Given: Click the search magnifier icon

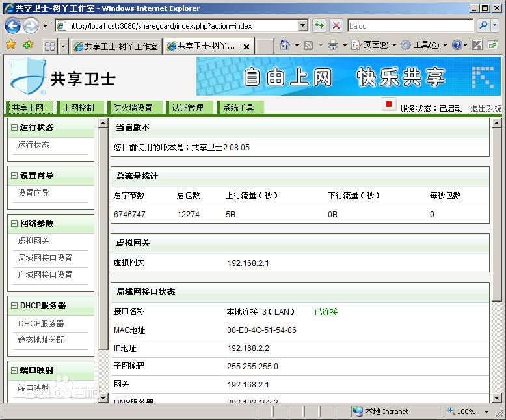Looking at the screenshot, I should pyautogui.click(x=483, y=25).
